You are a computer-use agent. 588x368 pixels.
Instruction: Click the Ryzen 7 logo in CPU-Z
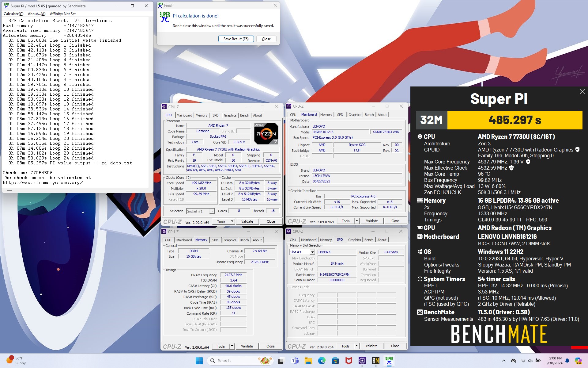pos(266,134)
